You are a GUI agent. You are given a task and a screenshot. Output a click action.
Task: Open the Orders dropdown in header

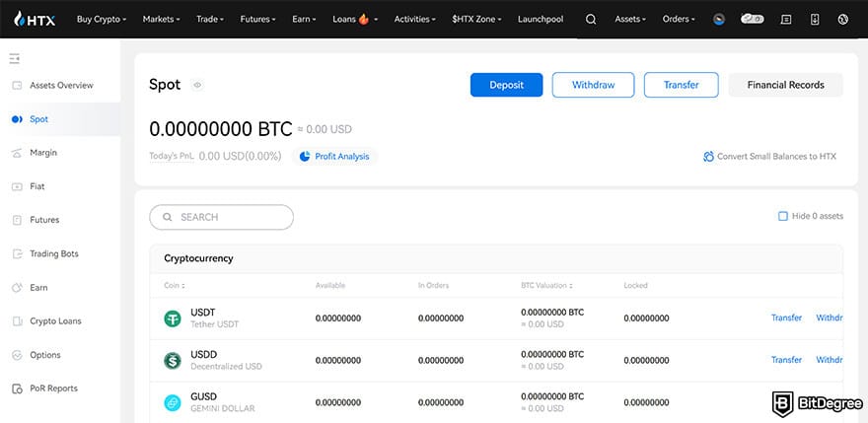(x=679, y=20)
